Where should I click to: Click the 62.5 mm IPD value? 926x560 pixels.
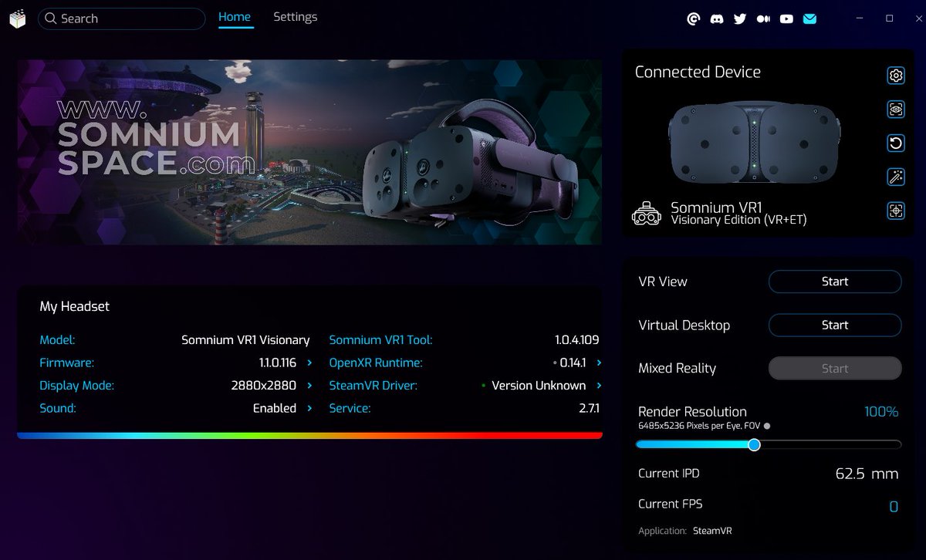coord(867,474)
